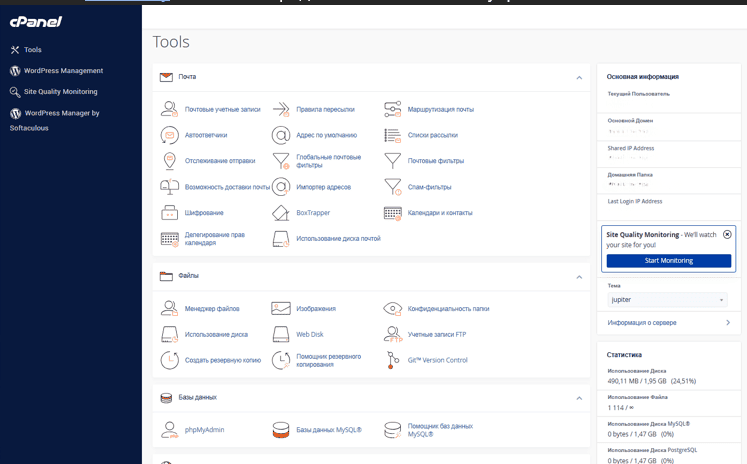The image size is (747, 464).
Task: Open the Менеджер файлов icon
Action: [x=170, y=309]
